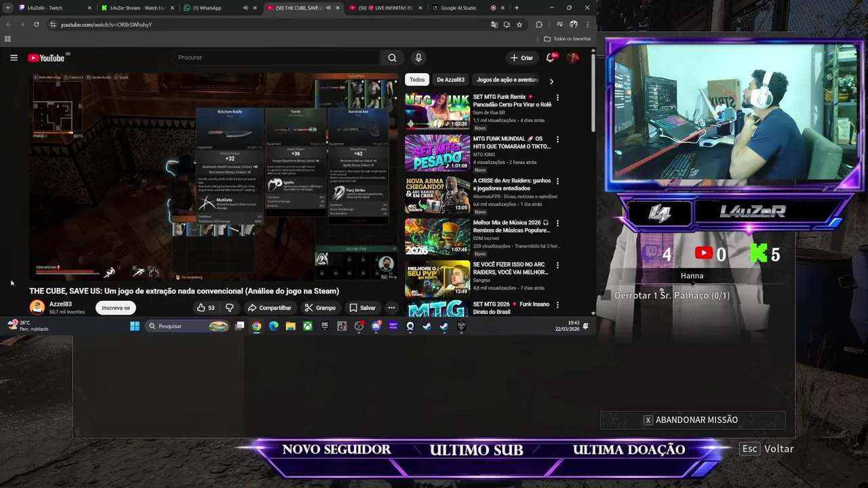Open options for SET MTG Funk Remix video

(557, 98)
